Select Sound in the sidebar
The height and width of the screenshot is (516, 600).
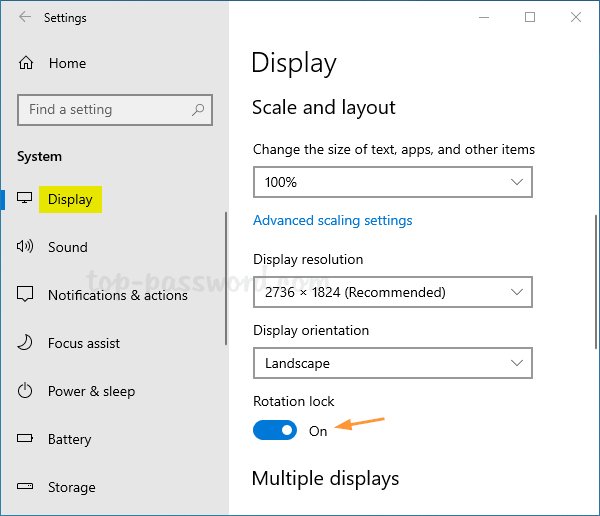[68, 247]
